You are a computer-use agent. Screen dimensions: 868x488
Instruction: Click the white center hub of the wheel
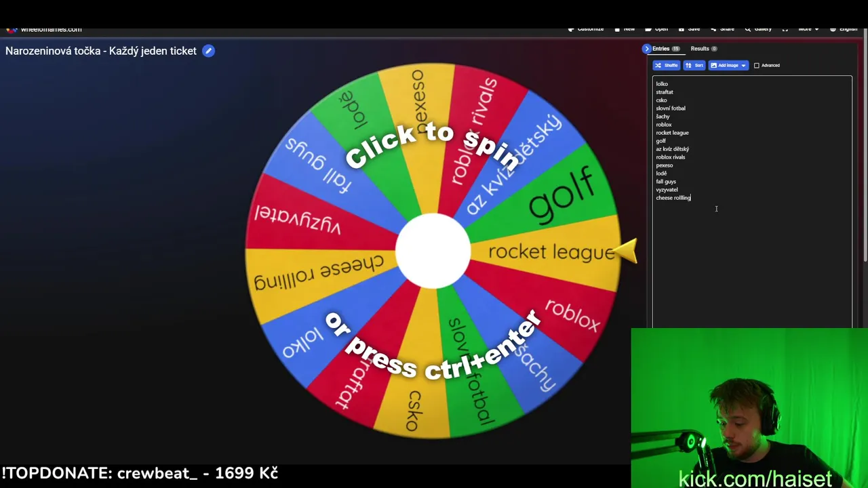(x=433, y=251)
